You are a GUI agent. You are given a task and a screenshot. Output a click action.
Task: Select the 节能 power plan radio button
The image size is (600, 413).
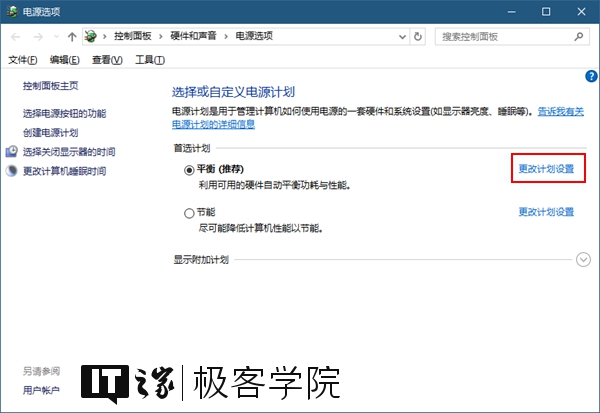click(190, 213)
